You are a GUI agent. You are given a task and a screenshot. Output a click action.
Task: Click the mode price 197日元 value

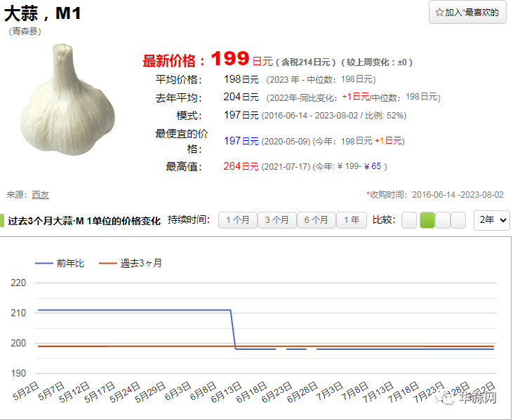[x=241, y=115]
